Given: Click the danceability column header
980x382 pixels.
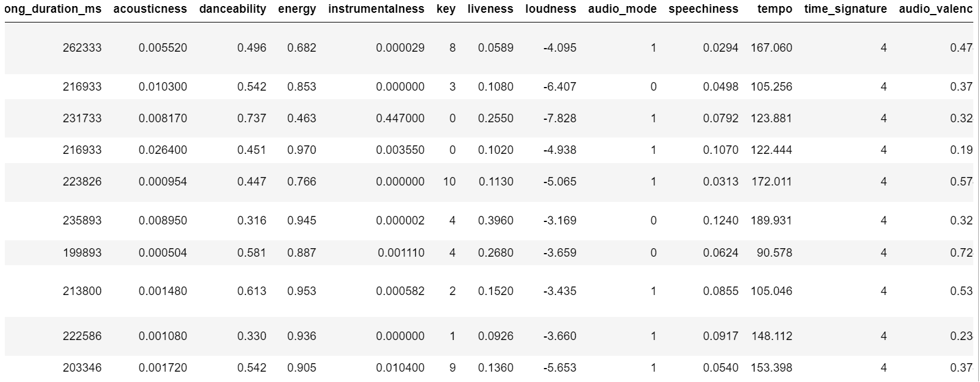Looking at the screenshot, I should point(233,9).
